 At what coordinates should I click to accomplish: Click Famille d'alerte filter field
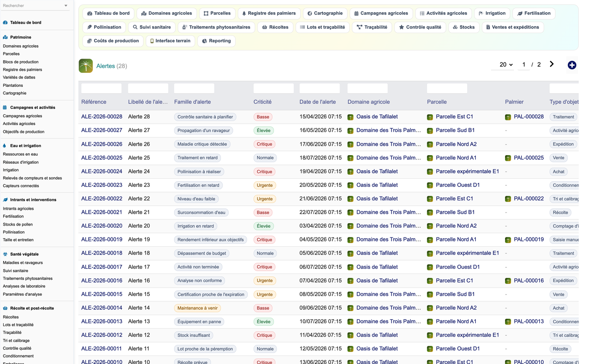(x=194, y=88)
